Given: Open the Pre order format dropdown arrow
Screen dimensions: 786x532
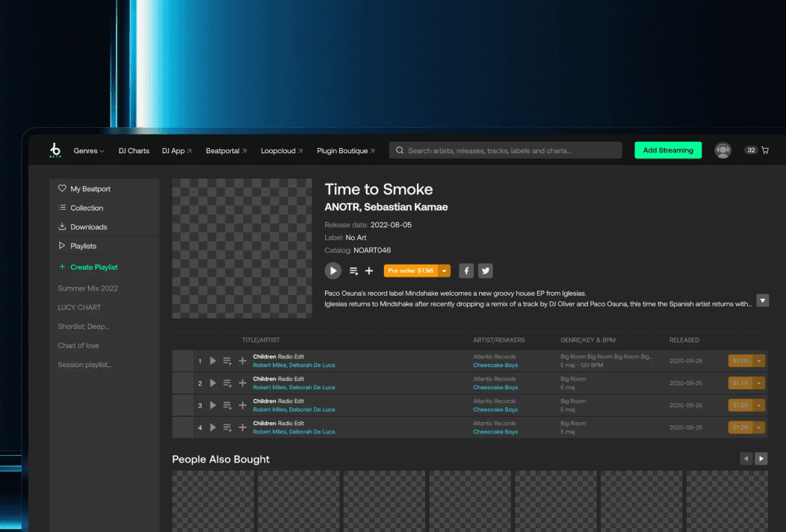Looking at the screenshot, I should pos(444,270).
